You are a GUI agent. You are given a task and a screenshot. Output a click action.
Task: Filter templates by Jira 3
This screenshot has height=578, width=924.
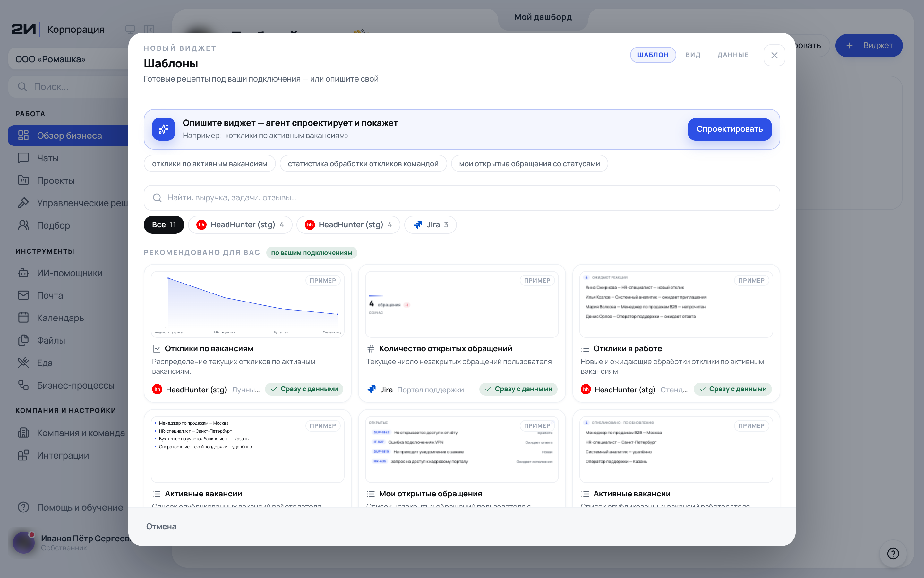point(430,225)
